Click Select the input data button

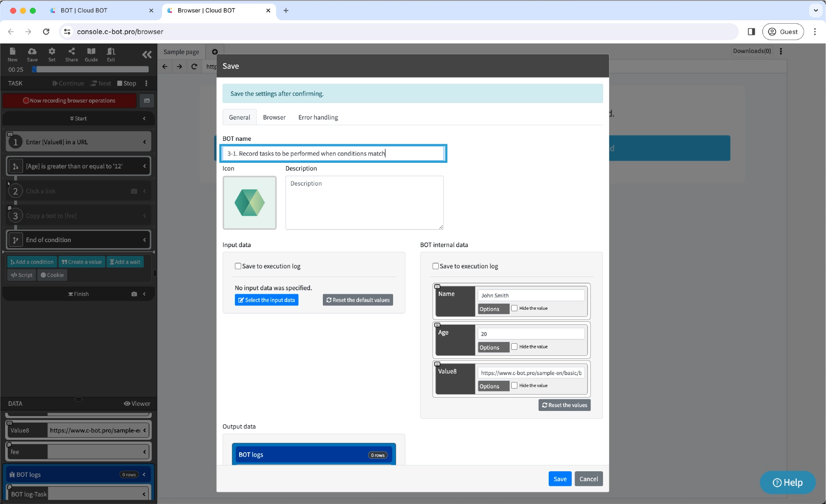point(266,300)
